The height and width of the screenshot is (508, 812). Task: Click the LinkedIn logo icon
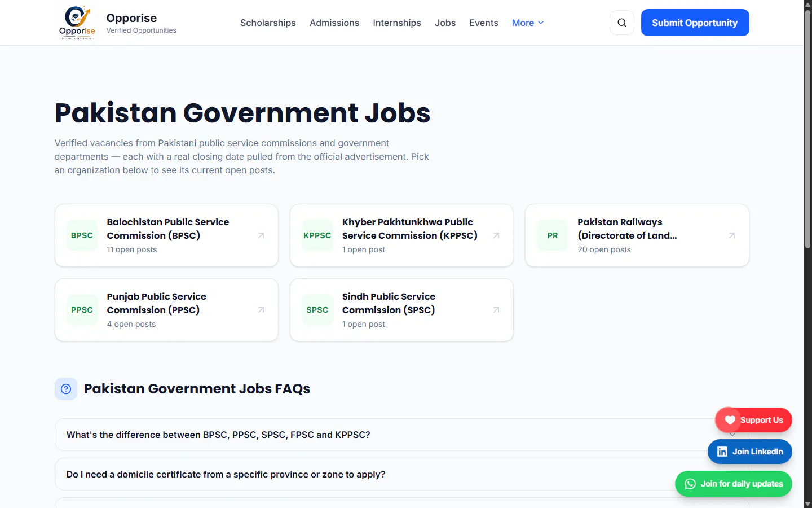(722, 452)
